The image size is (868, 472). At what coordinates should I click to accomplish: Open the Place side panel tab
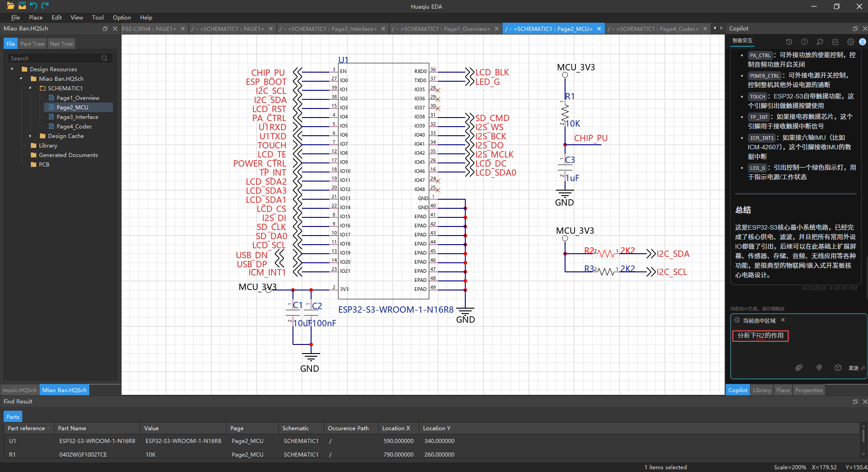(x=783, y=390)
